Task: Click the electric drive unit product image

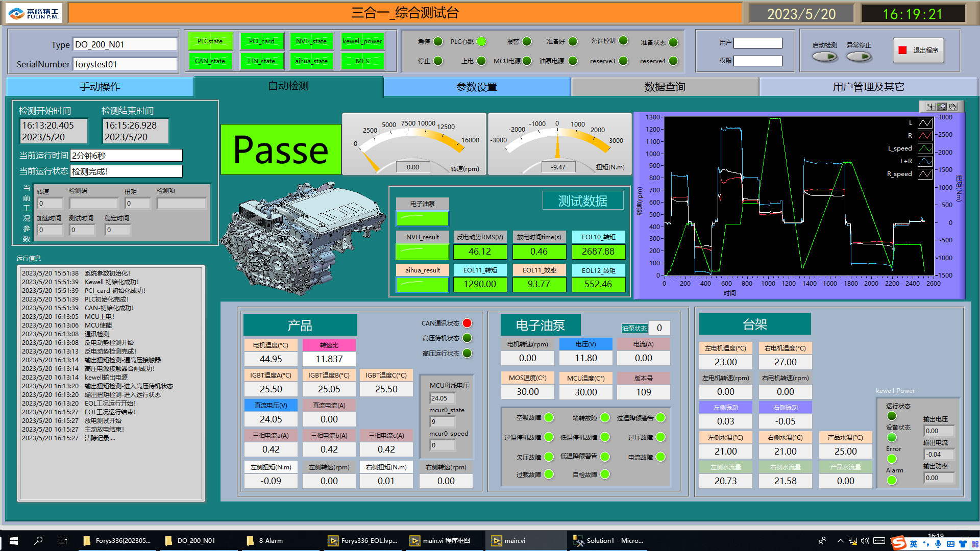Action: tap(303, 239)
